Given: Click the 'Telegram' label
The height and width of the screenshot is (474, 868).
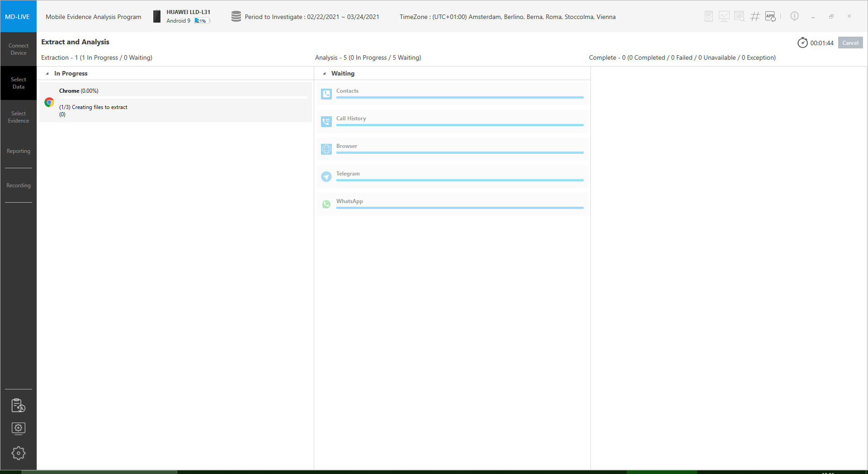Looking at the screenshot, I should [348, 174].
